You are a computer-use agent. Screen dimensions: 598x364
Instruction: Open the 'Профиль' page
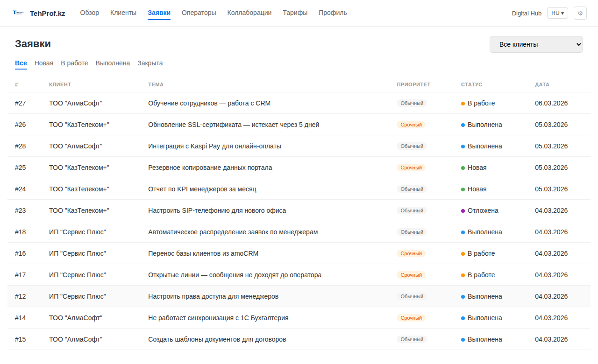click(332, 13)
